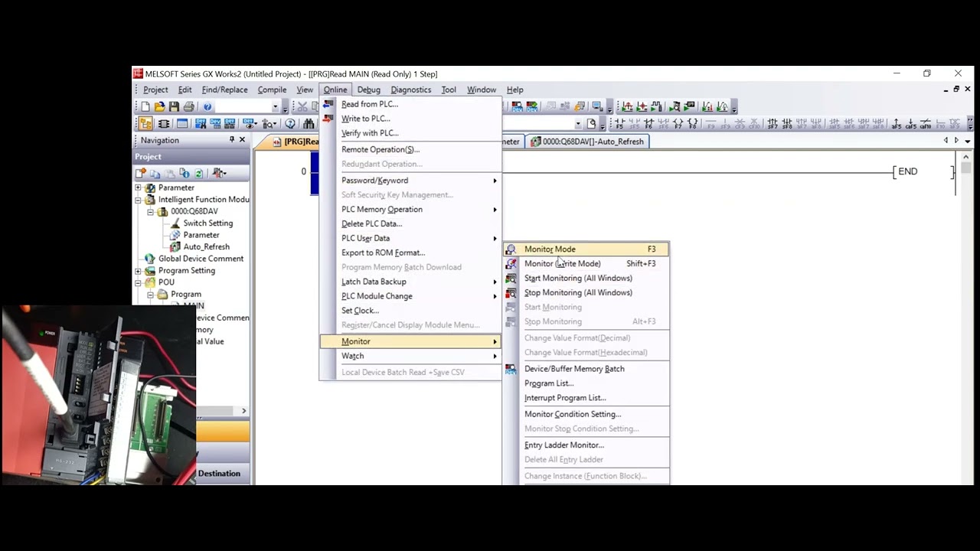Click the Save project floppy icon

(174, 106)
